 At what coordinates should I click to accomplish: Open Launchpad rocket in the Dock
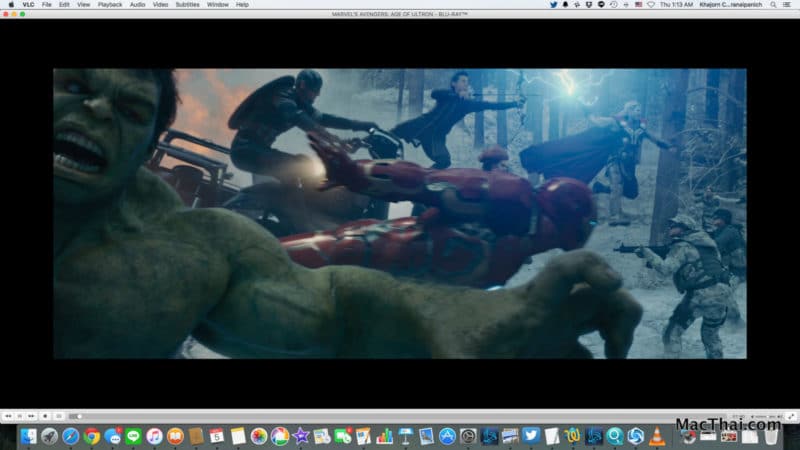(49, 436)
